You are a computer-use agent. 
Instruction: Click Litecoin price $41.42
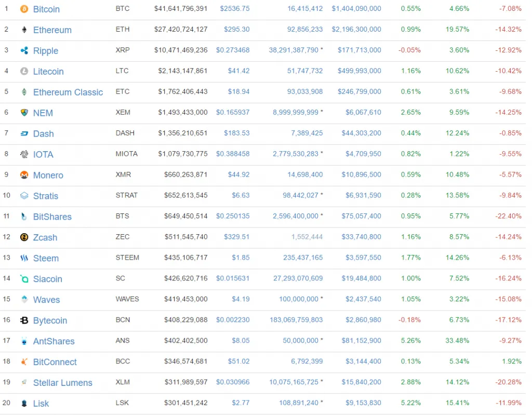pos(238,71)
